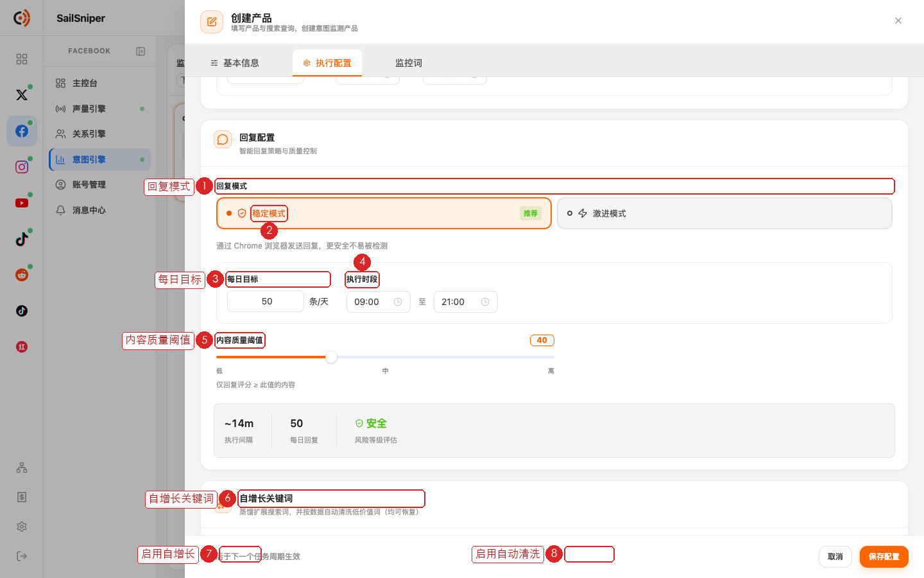
Task: Open 意图引擎 menu item
Action: pyautogui.click(x=99, y=159)
